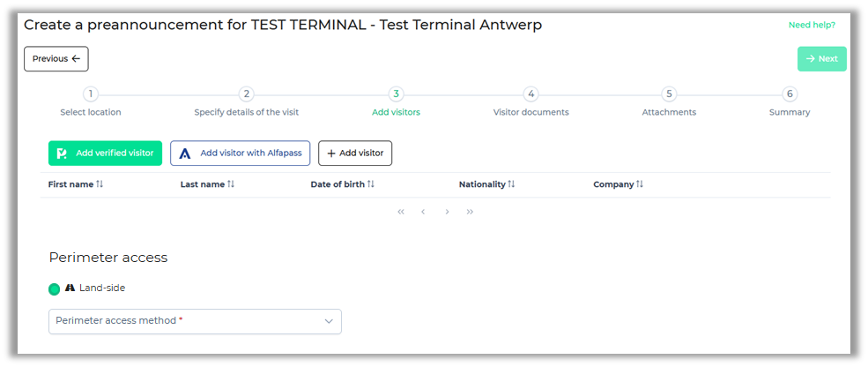Open step 4 Visitor documents

click(530, 94)
